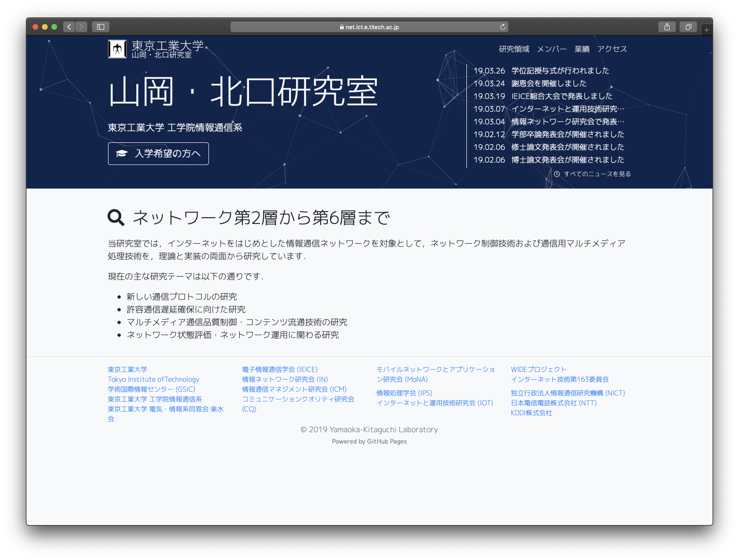The height and width of the screenshot is (560, 739).
Task: Reload the page with refresh icon
Action: pyautogui.click(x=503, y=27)
